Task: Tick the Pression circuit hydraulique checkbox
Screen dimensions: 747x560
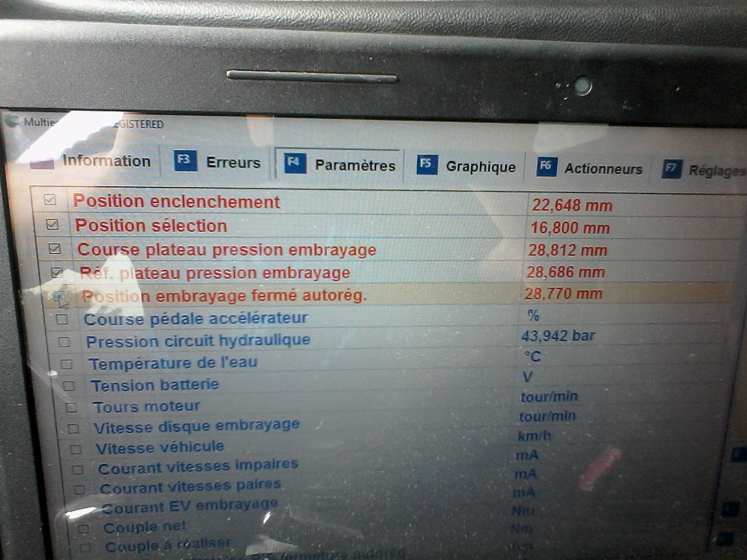Action: pos(64,342)
